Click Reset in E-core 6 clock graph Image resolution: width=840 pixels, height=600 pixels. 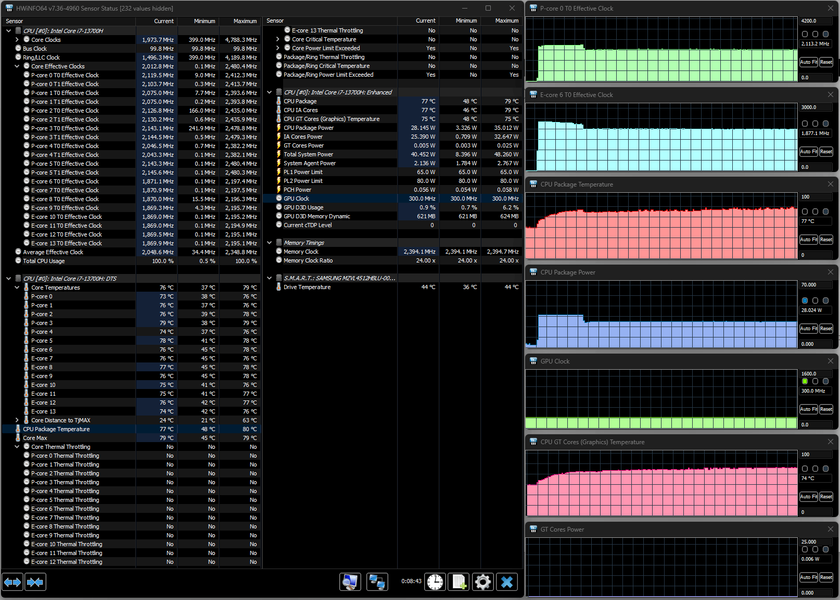pos(826,152)
